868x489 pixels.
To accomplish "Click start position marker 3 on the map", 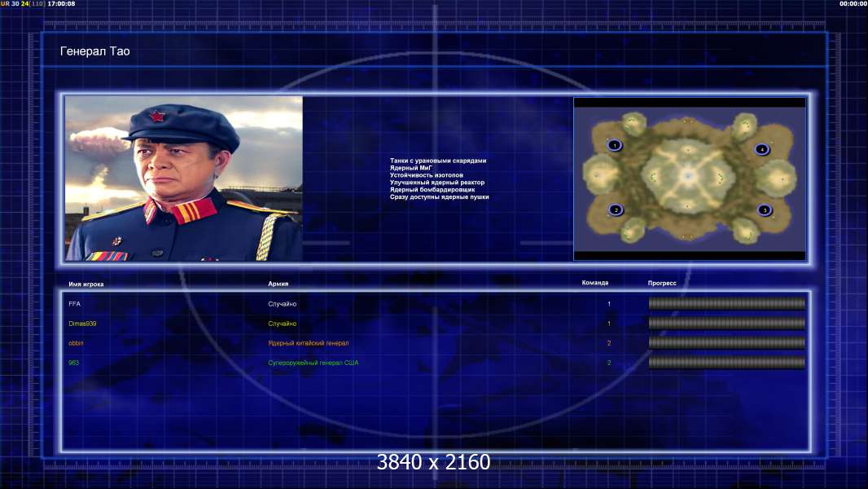I will (x=765, y=210).
